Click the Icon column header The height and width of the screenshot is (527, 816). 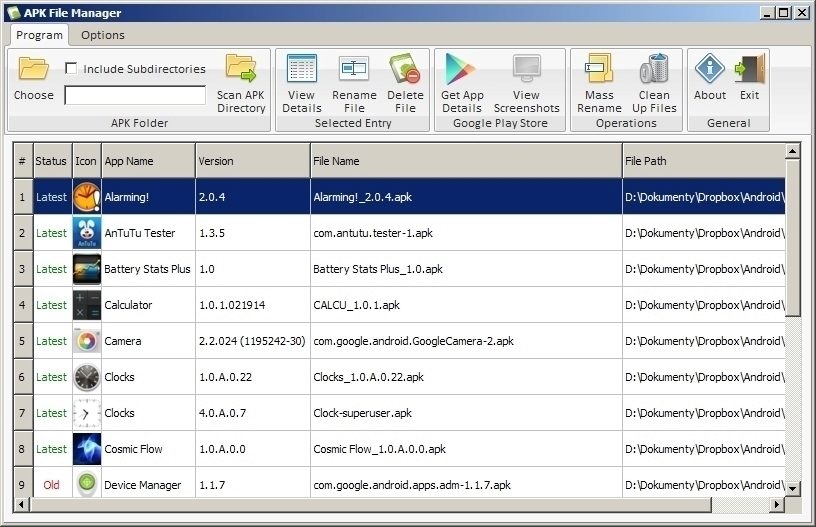coord(86,161)
